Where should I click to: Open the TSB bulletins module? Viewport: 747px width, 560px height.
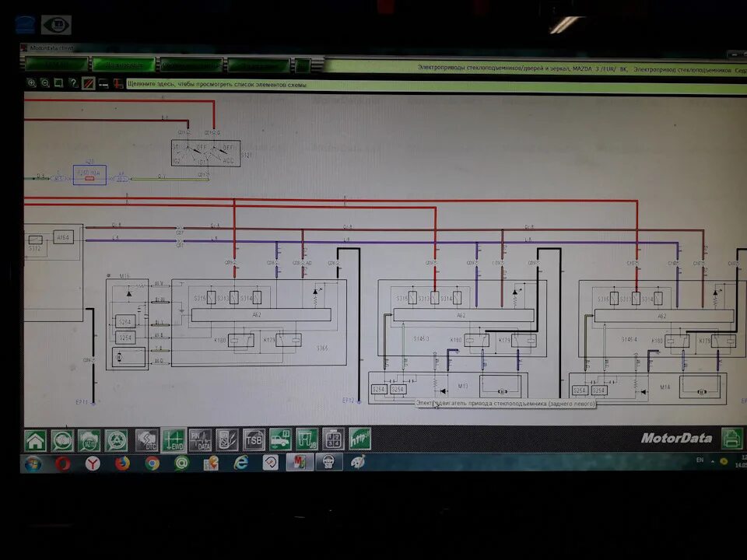click(x=254, y=440)
